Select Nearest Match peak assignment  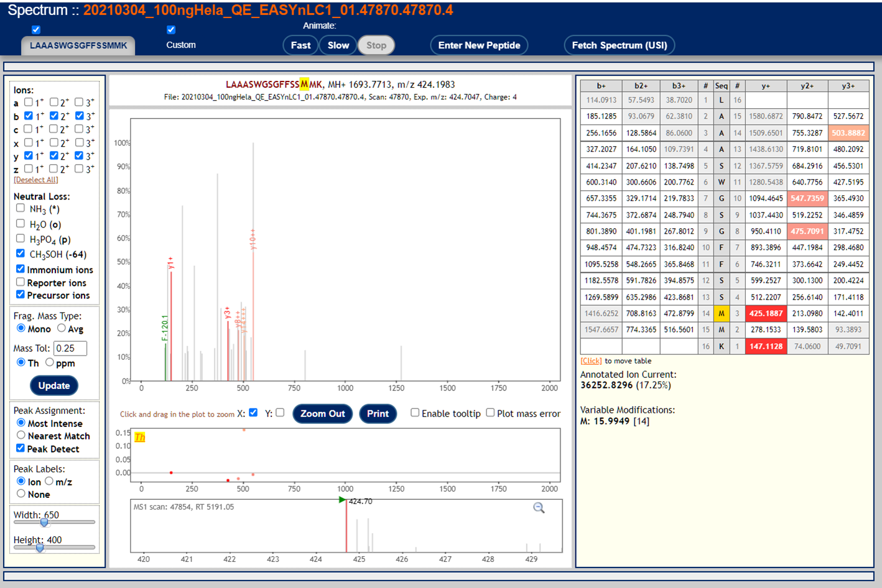(21, 435)
